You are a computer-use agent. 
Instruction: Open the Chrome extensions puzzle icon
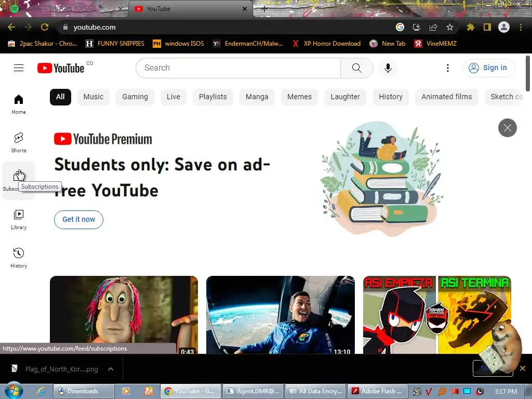point(470,27)
